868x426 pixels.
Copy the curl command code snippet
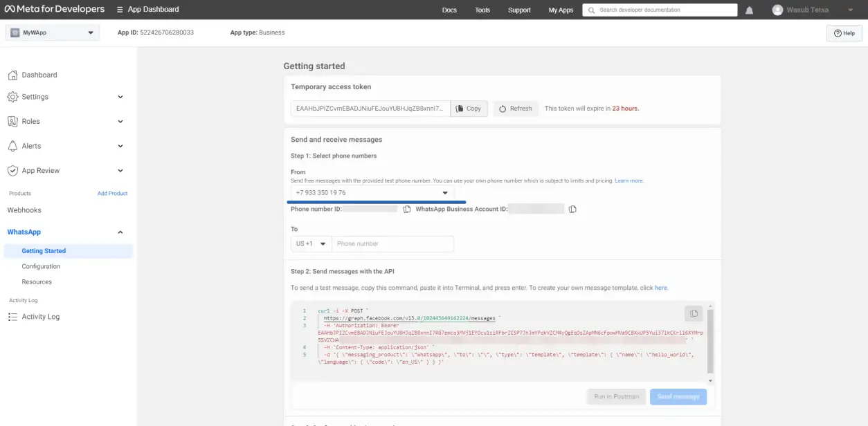[693, 314]
